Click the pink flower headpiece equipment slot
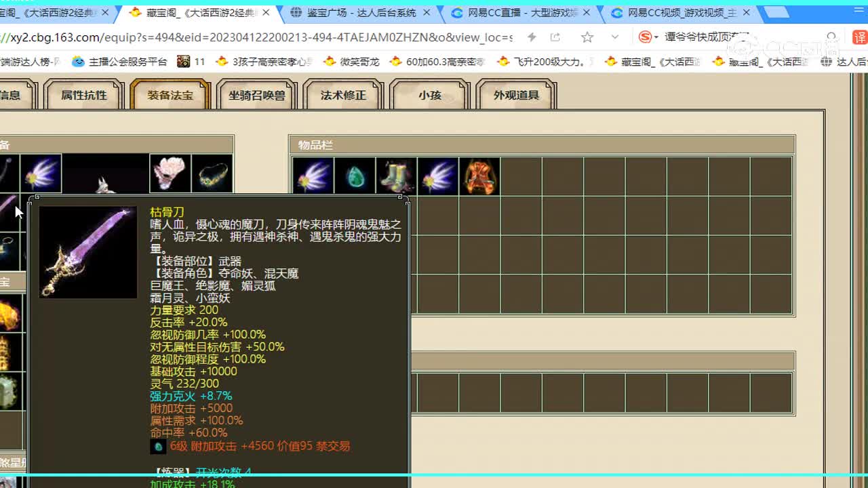Screen dimensions: 868x488 [170, 174]
